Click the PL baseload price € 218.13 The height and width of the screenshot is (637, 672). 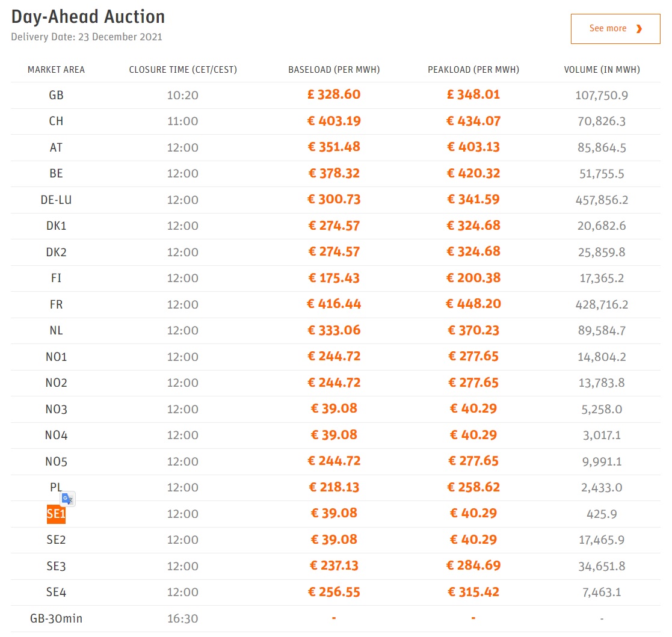point(334,487)
